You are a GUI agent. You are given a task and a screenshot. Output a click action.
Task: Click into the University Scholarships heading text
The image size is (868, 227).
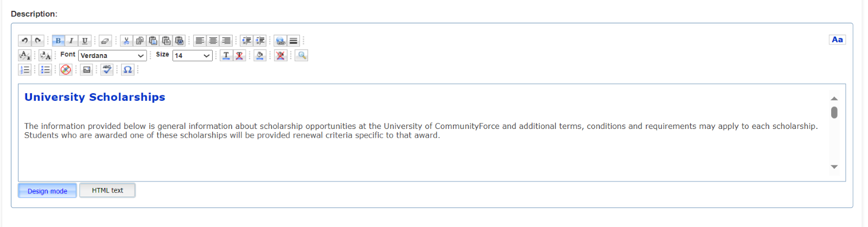(95, 97)
